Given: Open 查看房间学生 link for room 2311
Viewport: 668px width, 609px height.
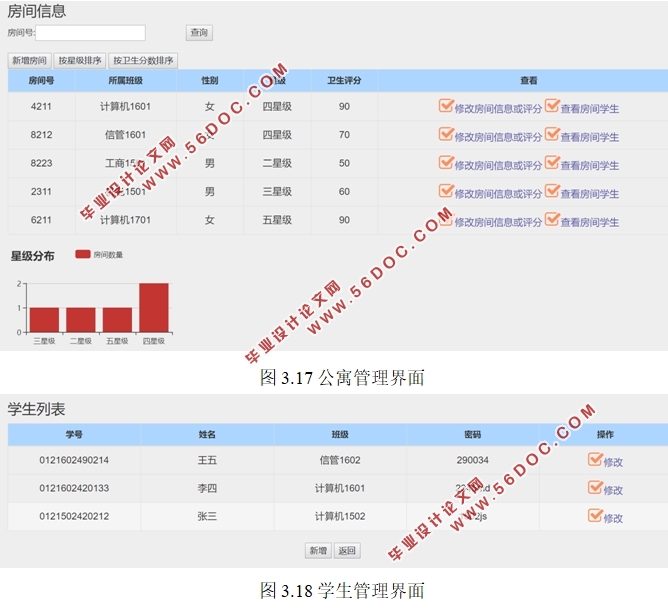Looking at the screenshot, I should [589, 193].
